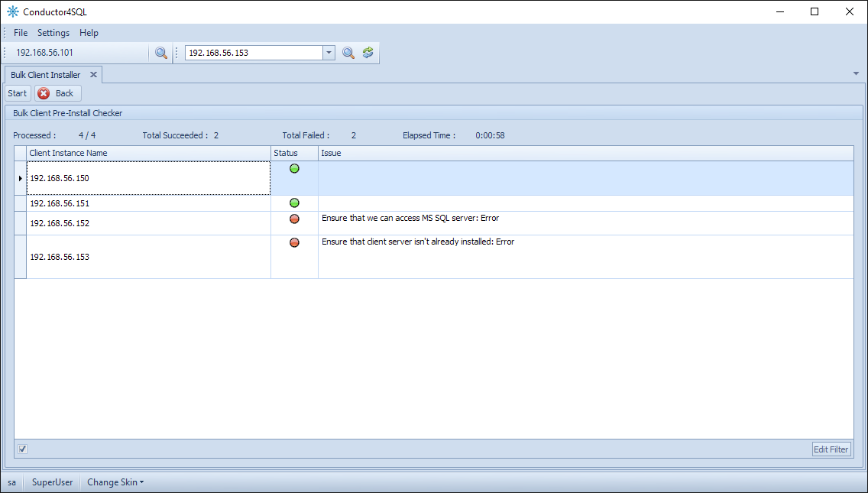Click the Elapsed Time value 0:00:58
This screenshot has height=493, width=868.
point(490,135)
